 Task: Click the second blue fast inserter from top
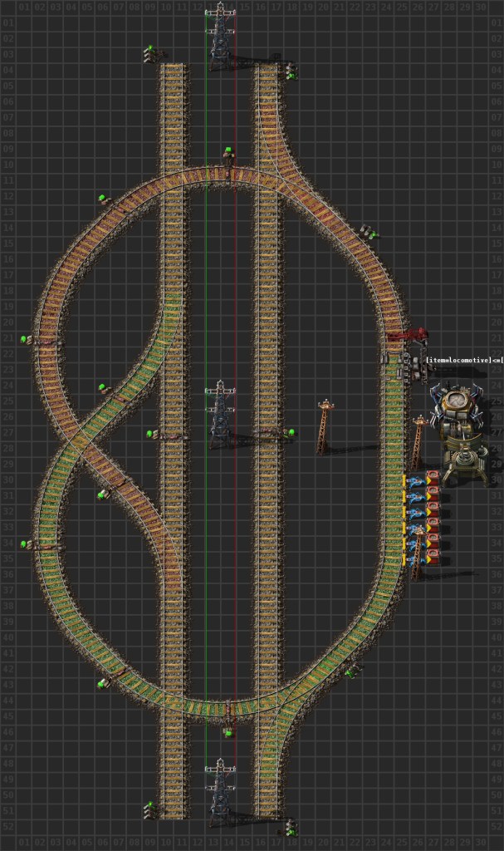point(415,497)
